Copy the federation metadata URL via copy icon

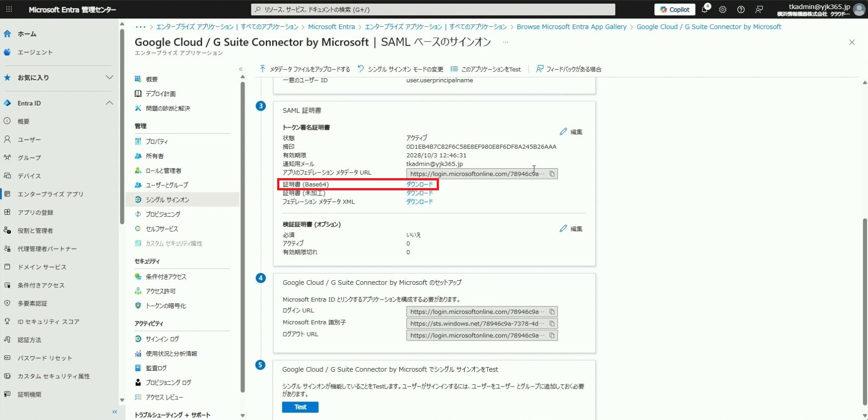552,174
